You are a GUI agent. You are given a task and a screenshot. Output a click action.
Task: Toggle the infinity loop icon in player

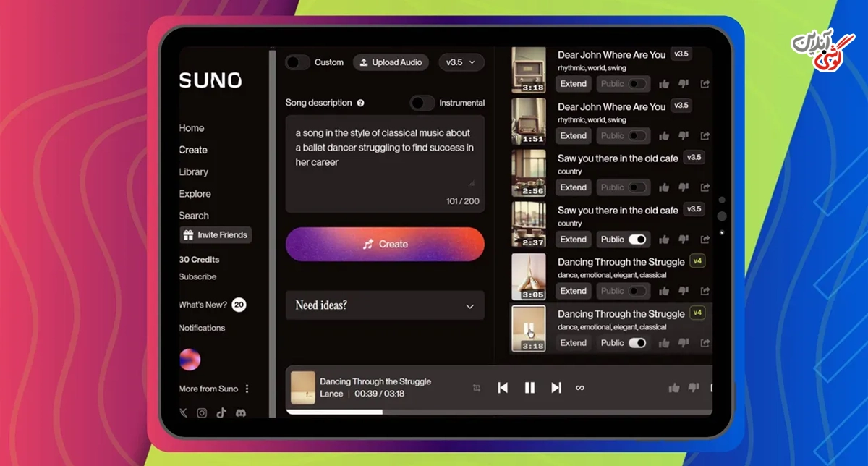(579, 388)
